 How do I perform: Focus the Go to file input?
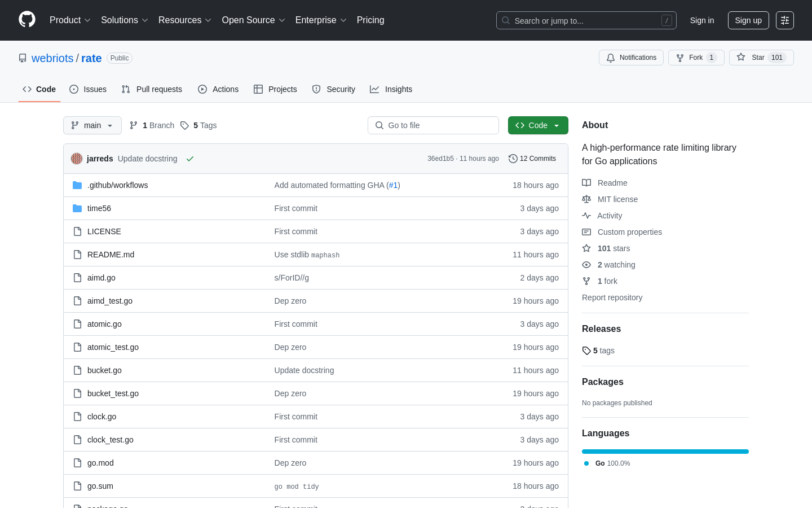tap(433, 125)
